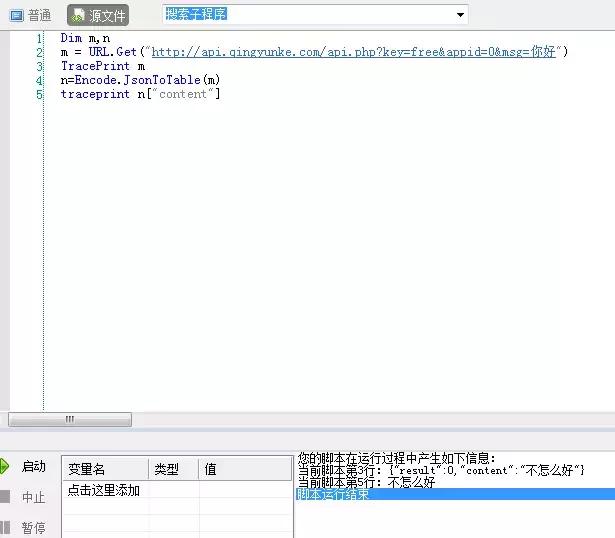615x538 pixels.
Task: Switch to the 普通 view tab
Action: coord(30,16)
